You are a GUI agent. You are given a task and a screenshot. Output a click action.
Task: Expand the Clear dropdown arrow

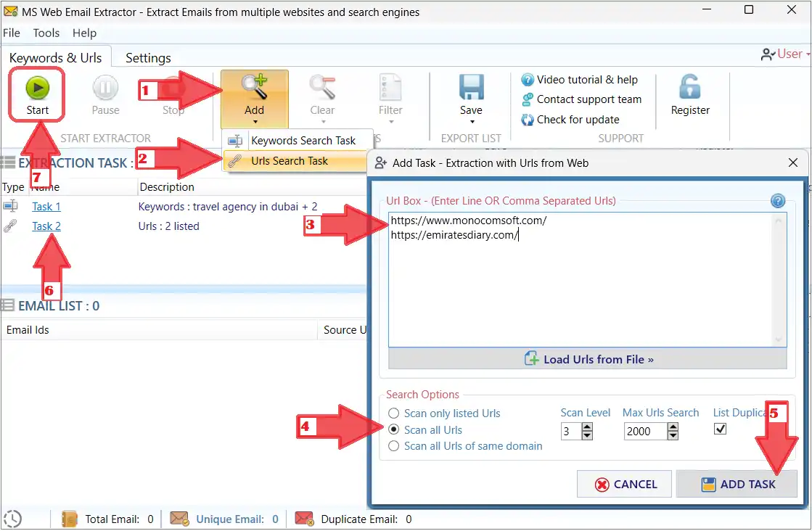pos(323,122)
